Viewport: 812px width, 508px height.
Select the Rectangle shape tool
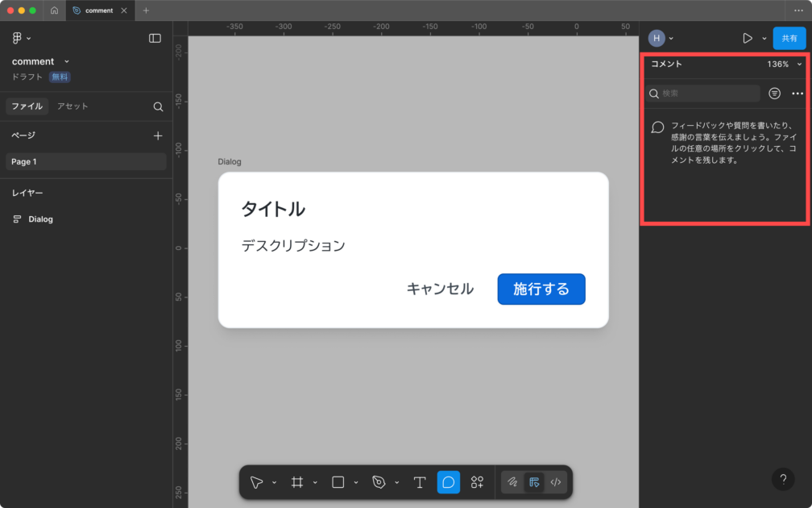click(x=338, y=482)
